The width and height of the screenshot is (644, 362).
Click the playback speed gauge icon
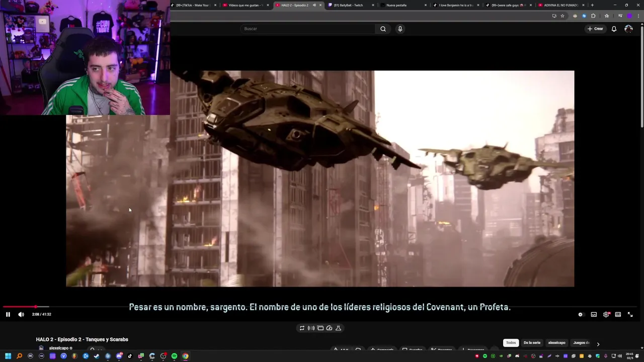(329, 328)
